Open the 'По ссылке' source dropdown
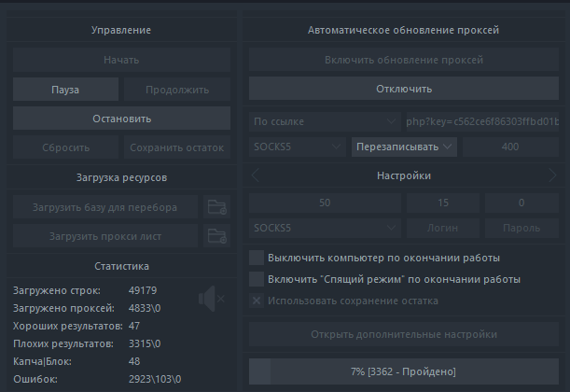The width and height of the screenshot is (570, 392). click(325, 121)
